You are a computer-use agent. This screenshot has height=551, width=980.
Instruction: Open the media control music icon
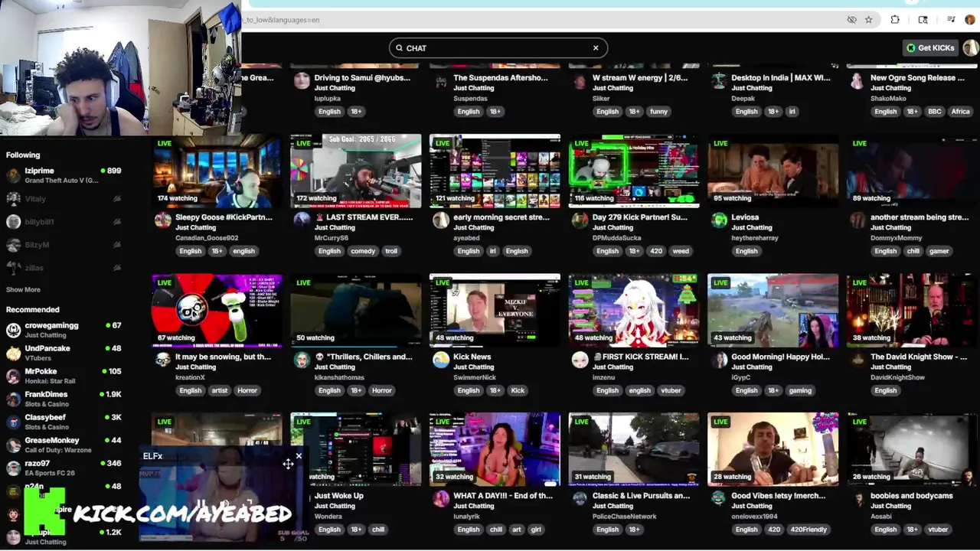tap(951, 20)
